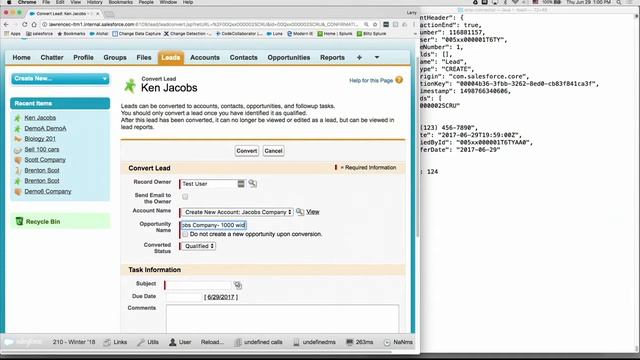Open the Window menu in menu bar
This screenshot has width=640, height=360.
click(168, 2)
